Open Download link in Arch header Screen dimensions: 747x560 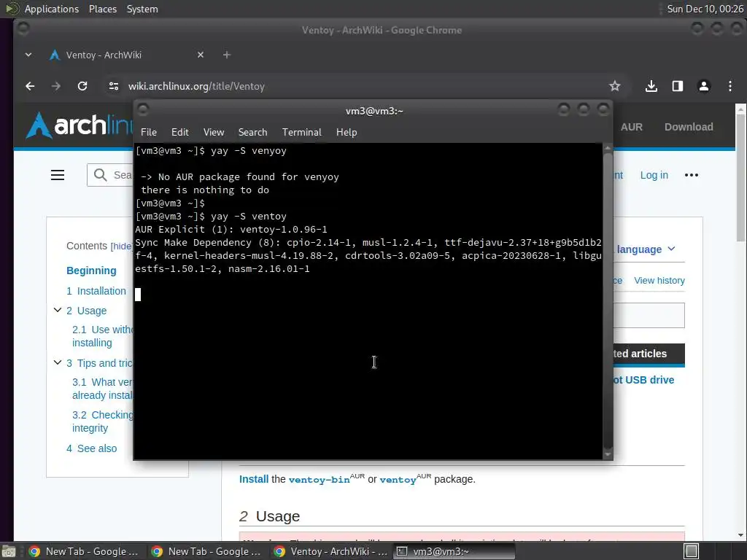(689, 127)
